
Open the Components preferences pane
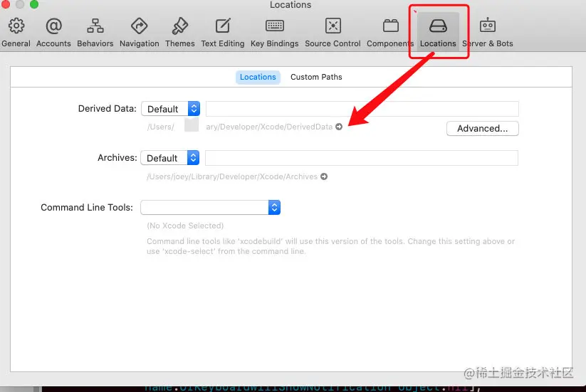[390, 33]
